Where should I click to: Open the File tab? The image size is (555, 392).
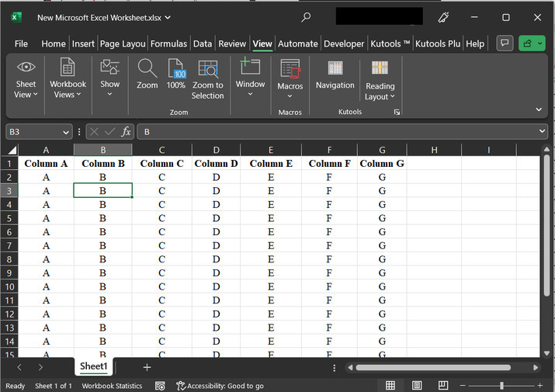pos(21,43)
